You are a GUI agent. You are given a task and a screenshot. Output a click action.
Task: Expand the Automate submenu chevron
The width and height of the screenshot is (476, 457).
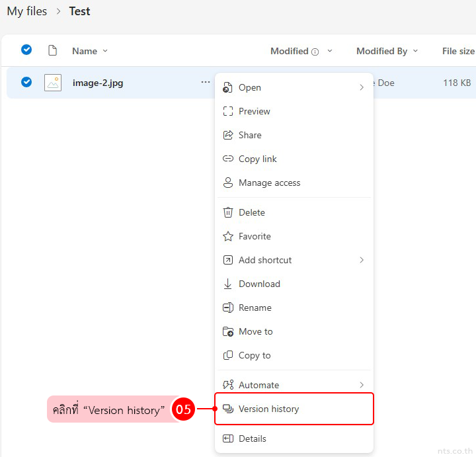point(362,385)
